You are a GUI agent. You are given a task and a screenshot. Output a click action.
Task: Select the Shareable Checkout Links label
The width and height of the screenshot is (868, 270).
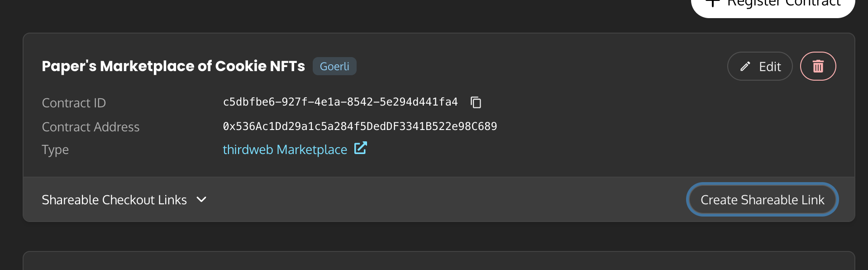pyautogui.click(x=114, y=199)
